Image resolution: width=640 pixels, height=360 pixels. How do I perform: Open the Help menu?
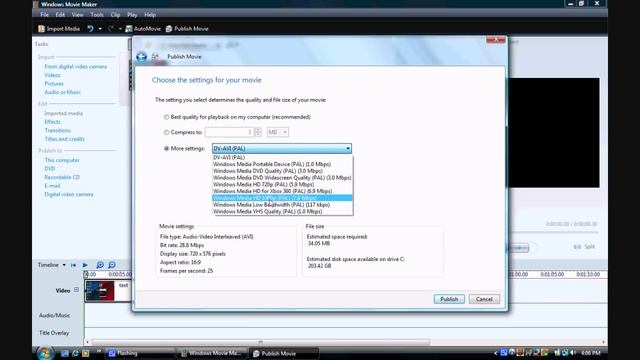coord(150,15)
